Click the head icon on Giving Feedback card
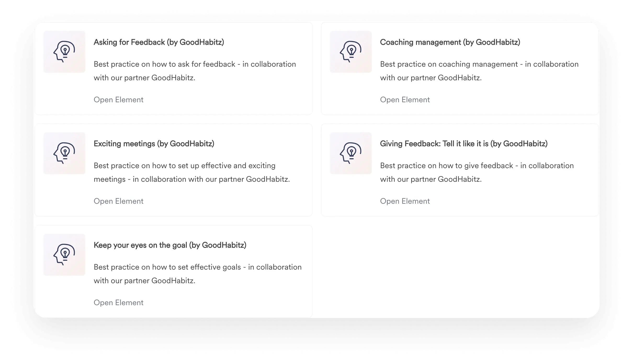 [x=351, y=153]
